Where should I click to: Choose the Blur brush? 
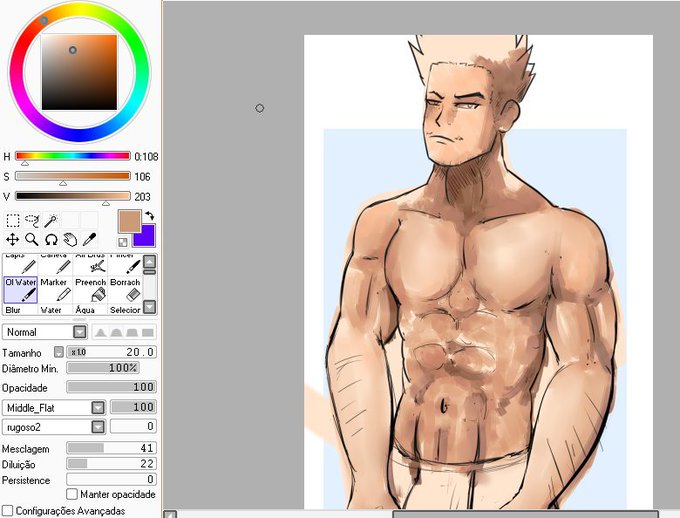point(20,310)
